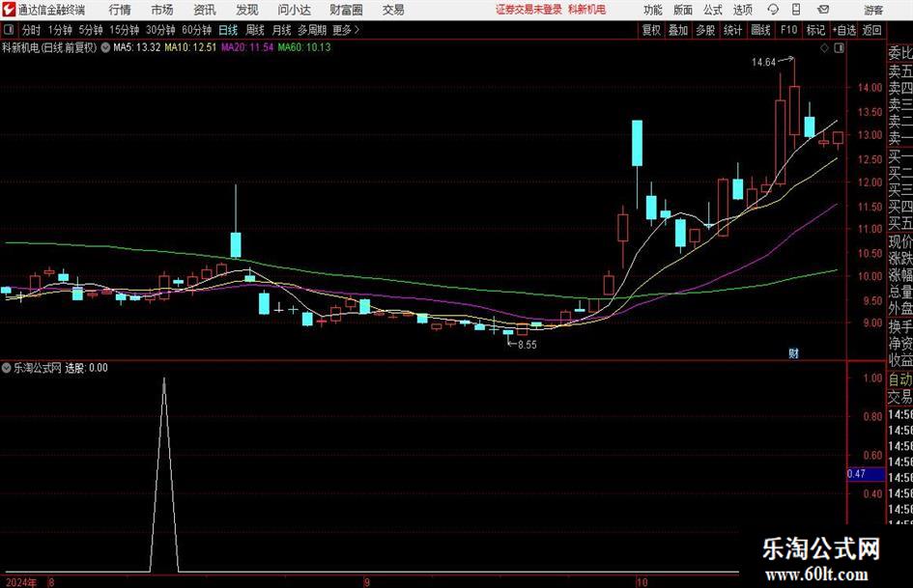The width and height of the screenshot is (913, 588).
Task: Click the 标记 mark button
Action: (815, 30)
